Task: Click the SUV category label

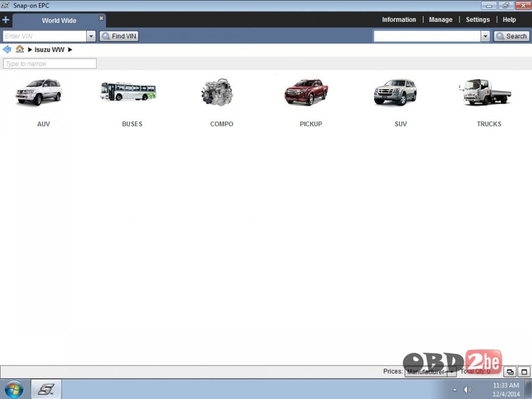Action: (x=401, y=124)
